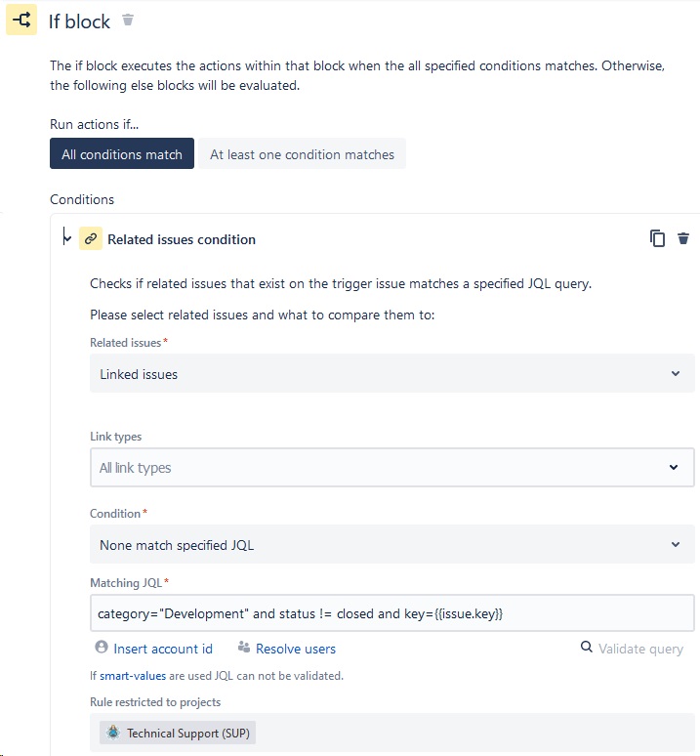Open the Linked issues dropdown
700x756 pixels.
pos(392,373)
